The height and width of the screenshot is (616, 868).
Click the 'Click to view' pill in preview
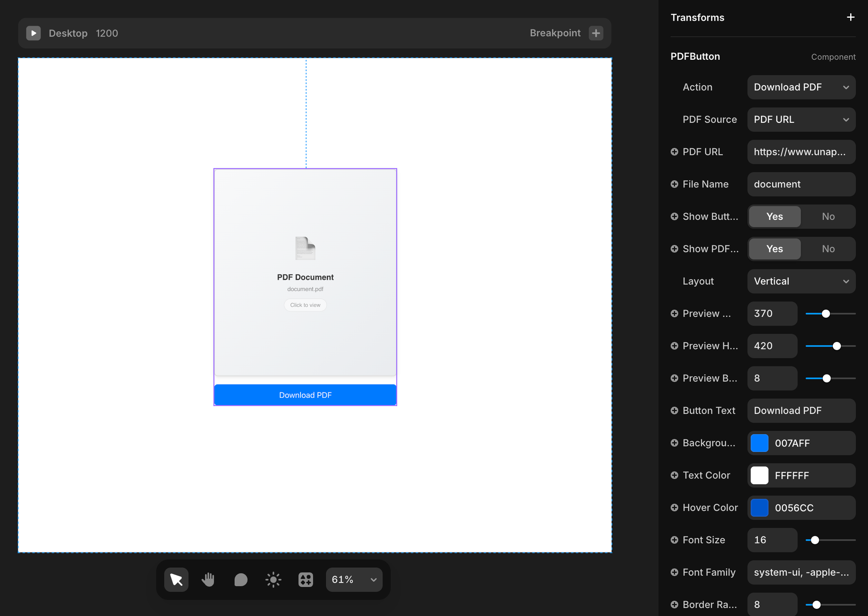click(305, 305)
